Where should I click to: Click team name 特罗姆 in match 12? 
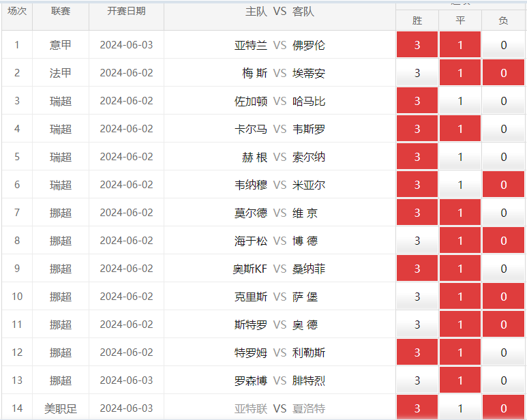[251, 352]
